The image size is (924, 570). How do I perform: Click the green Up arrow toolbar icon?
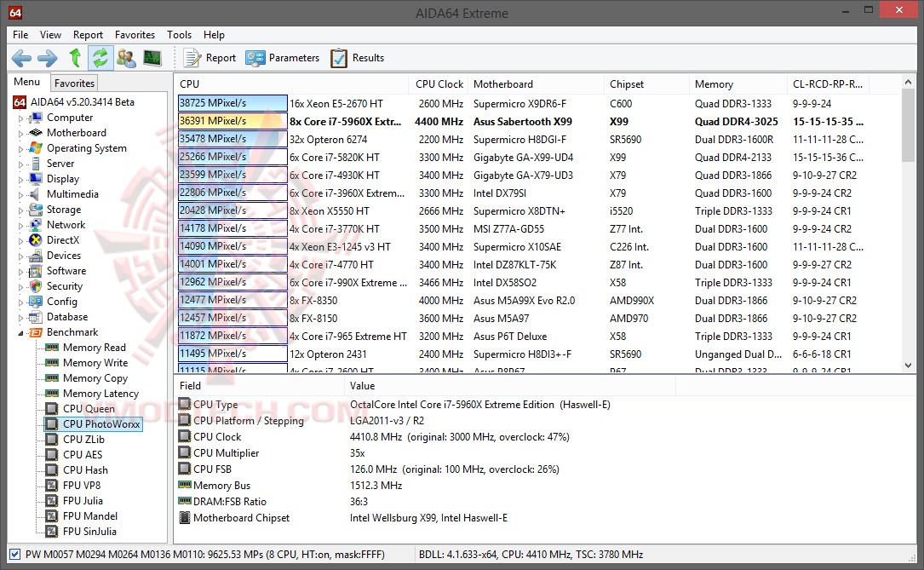[75, 58]
